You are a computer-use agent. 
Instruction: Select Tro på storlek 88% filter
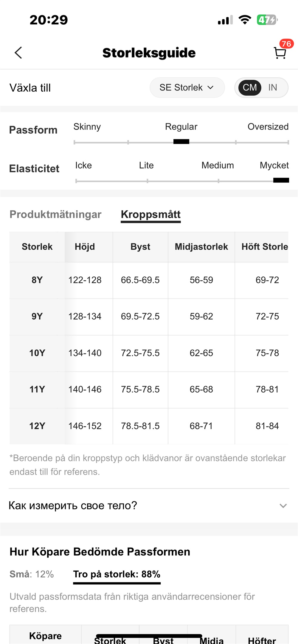117,574
